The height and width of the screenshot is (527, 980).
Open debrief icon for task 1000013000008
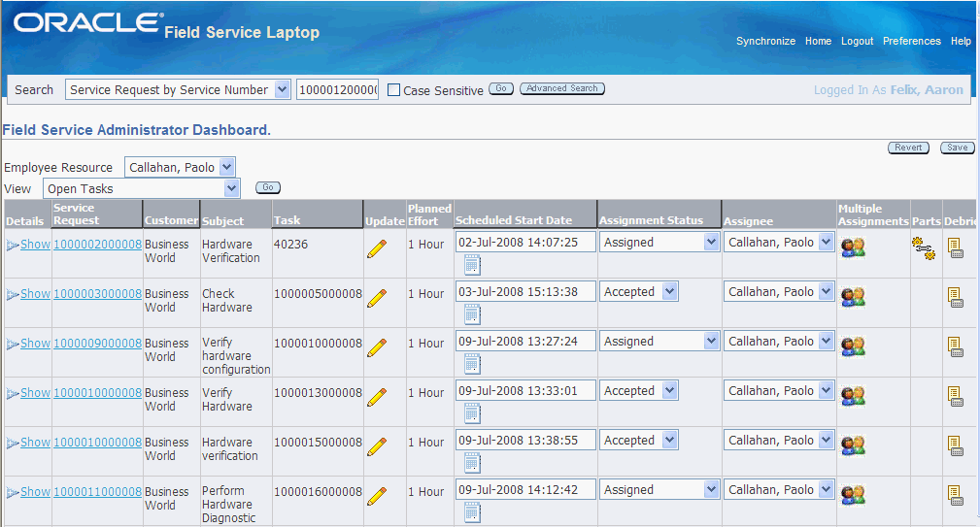(x=956, y=396)
